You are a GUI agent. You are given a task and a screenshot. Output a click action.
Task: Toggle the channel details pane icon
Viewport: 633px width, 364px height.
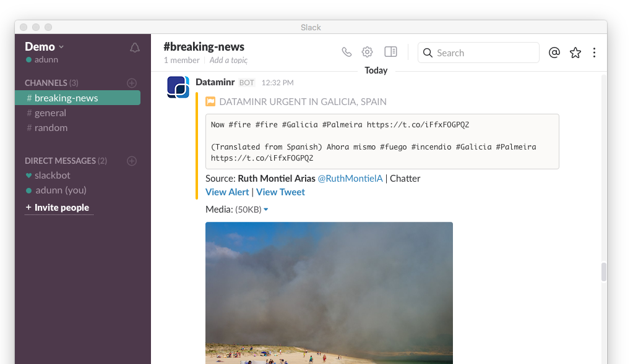pyautogui.click(x=390, y=53)
